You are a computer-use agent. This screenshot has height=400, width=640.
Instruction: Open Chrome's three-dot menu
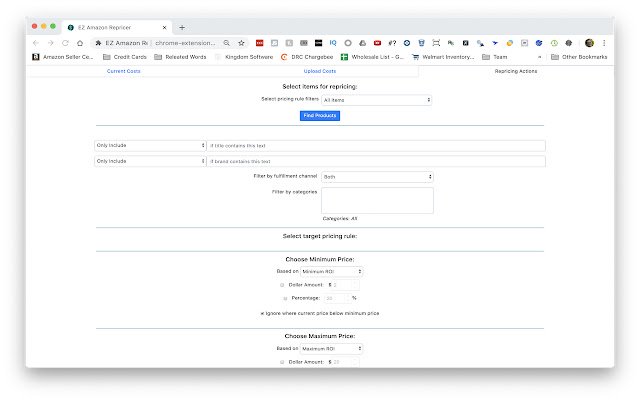(604, 43)
